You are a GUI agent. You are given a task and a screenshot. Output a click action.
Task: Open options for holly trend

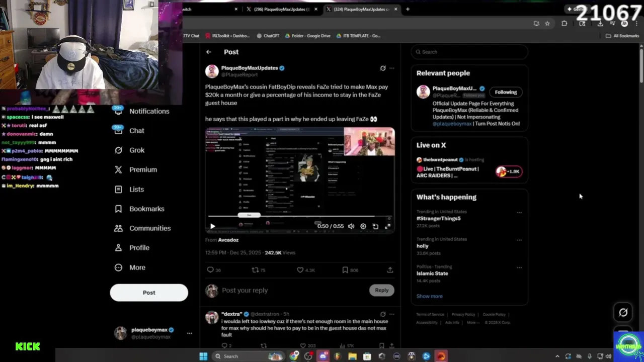519,240
